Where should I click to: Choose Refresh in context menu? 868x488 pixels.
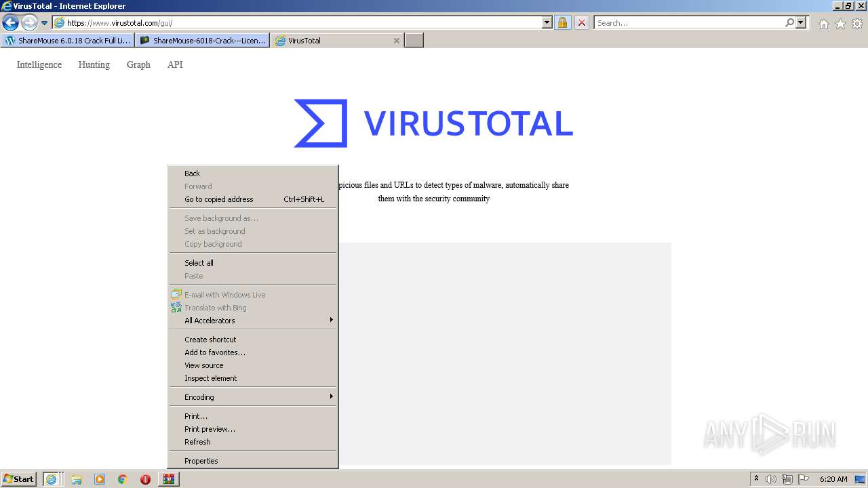click(253, 442)
